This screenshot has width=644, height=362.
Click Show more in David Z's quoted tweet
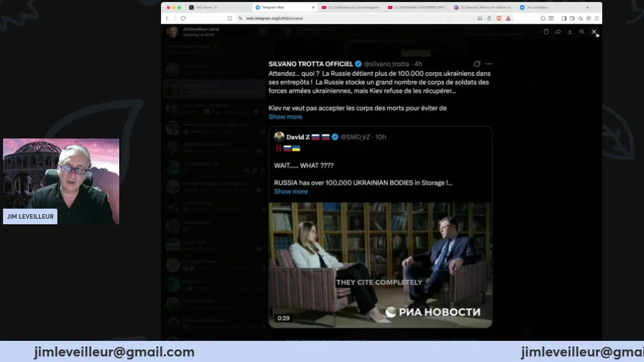point(291,192)
